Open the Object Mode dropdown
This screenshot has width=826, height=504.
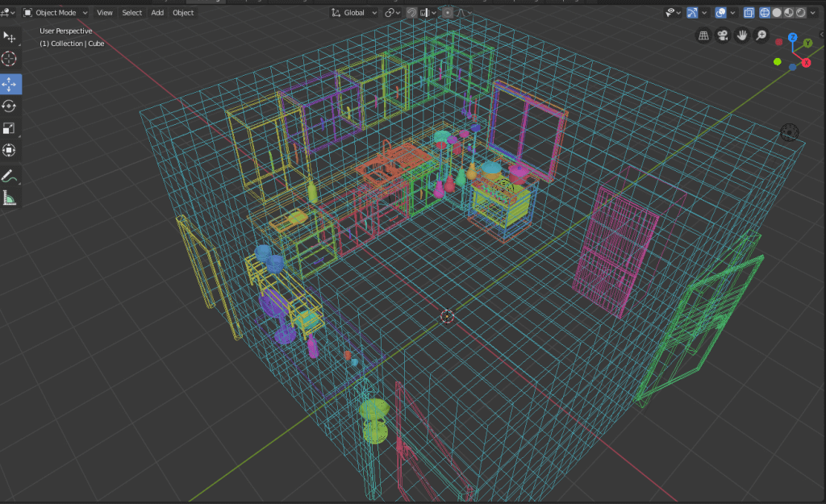coord(56,13)
